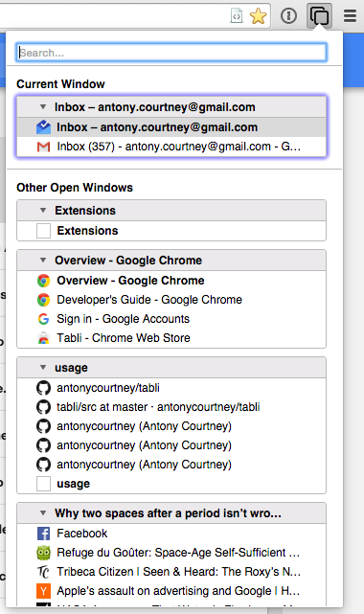Viewport: 364px width, 614px height.
Task: Collapse the Overview - Google Chrome group
Action: [43, 260]
